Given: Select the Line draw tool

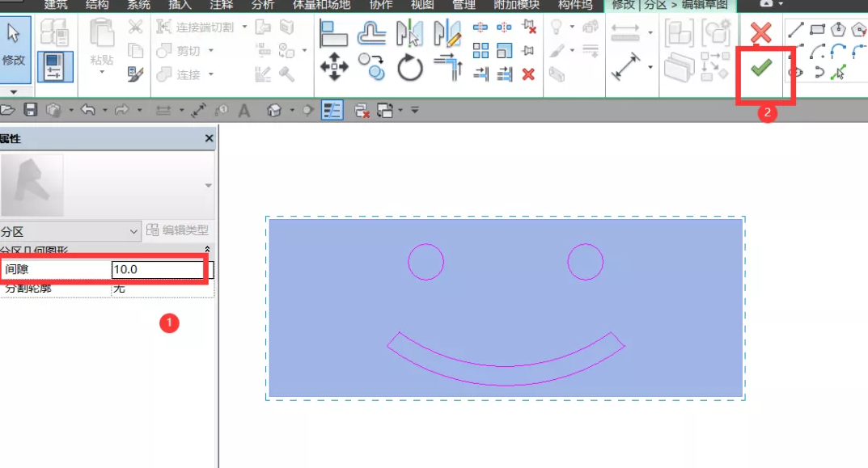Looking at the screenshot, I should (x=796, y=30).
